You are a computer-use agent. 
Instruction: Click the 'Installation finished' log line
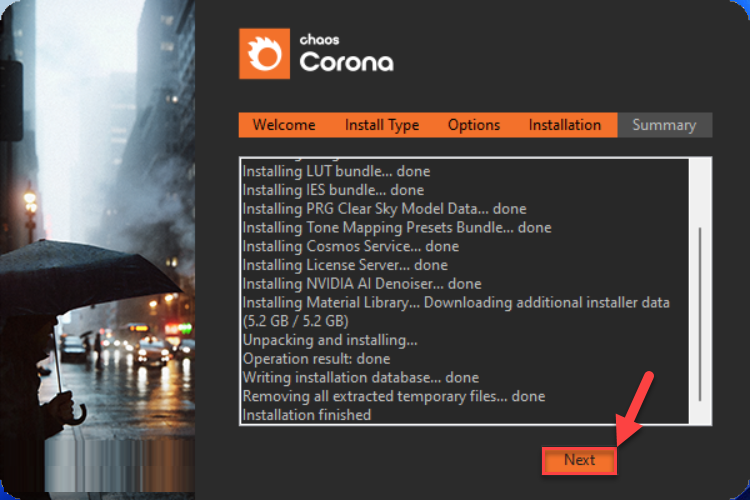(307, 415)
